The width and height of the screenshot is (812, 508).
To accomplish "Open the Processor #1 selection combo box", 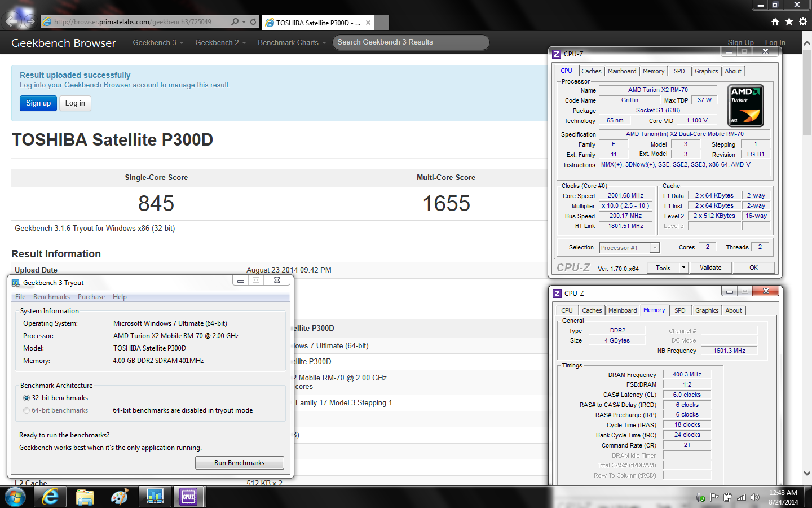I will [x=629, y=248].
